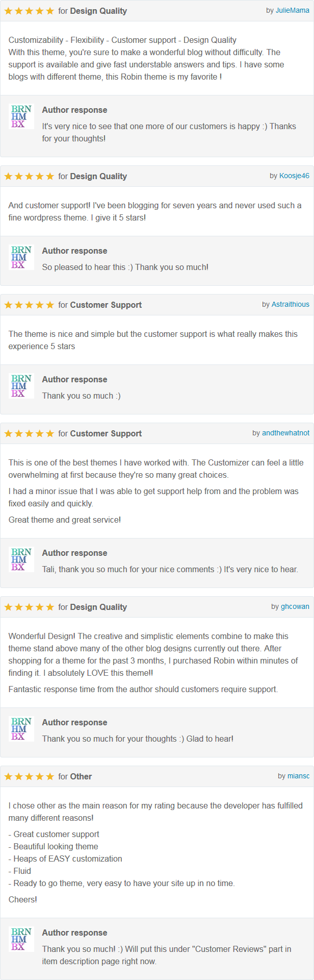This screenshot has height=980, width=314.
Task: Click author logo beside Koosje46 response
Action: click(x=21, y=257)
